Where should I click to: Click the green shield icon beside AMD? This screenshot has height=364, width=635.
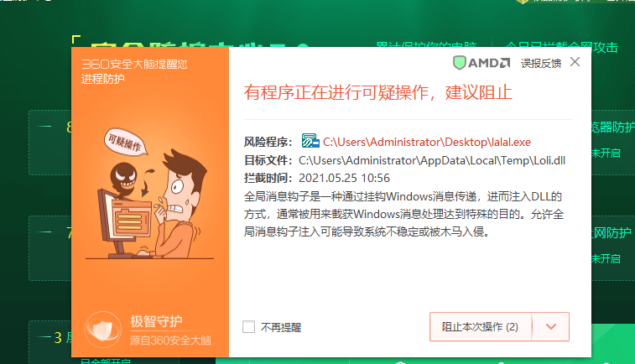[459, 63]
